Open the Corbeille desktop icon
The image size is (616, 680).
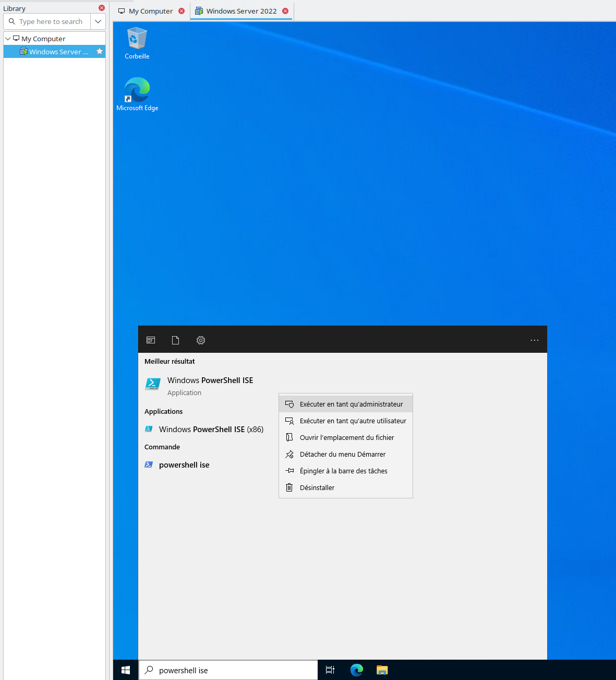pyautogui.click(x=136, y=39)
